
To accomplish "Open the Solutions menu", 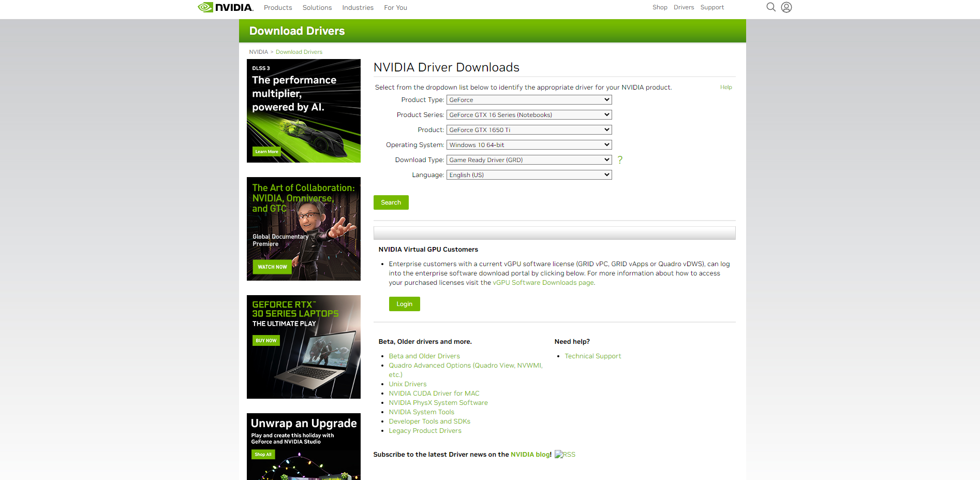I will [x=317, y=8].
